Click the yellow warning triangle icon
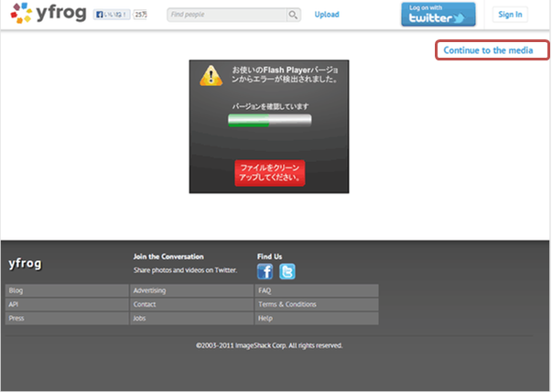The width and height of the screenshot is (552, 392). pyautogui.click(x=211, y=75)
